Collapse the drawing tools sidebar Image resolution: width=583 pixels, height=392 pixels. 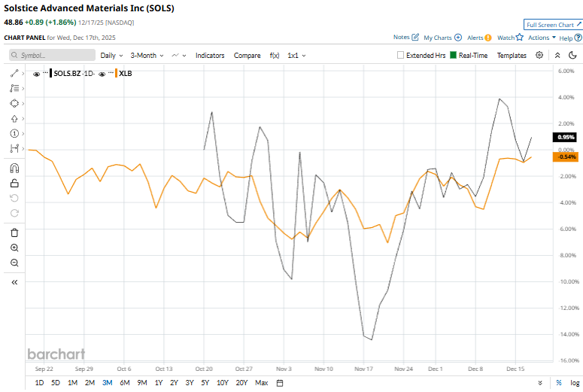(14, 282)
